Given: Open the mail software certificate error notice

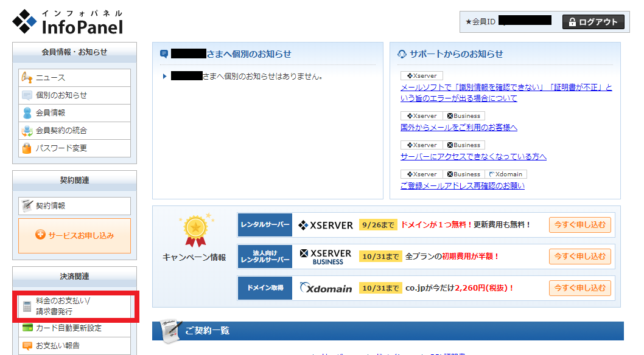Looking at the screenshot, I should point(505,93).
